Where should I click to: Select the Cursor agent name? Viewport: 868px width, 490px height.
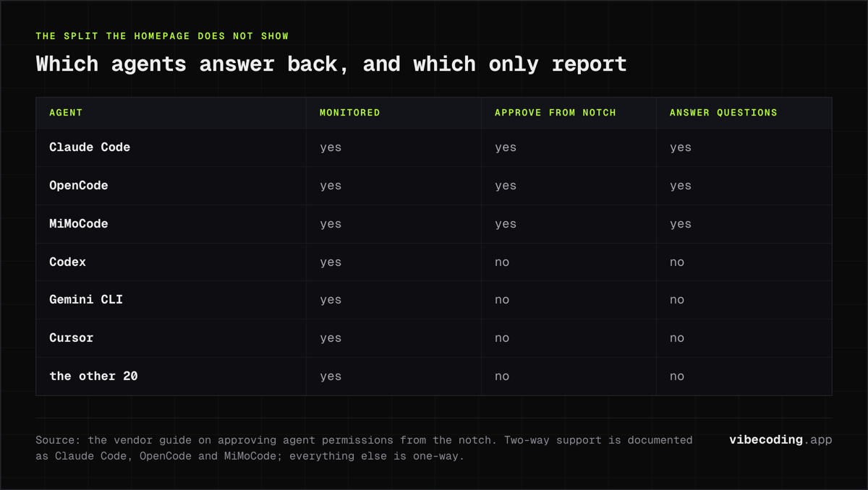[x=71, y=338]
